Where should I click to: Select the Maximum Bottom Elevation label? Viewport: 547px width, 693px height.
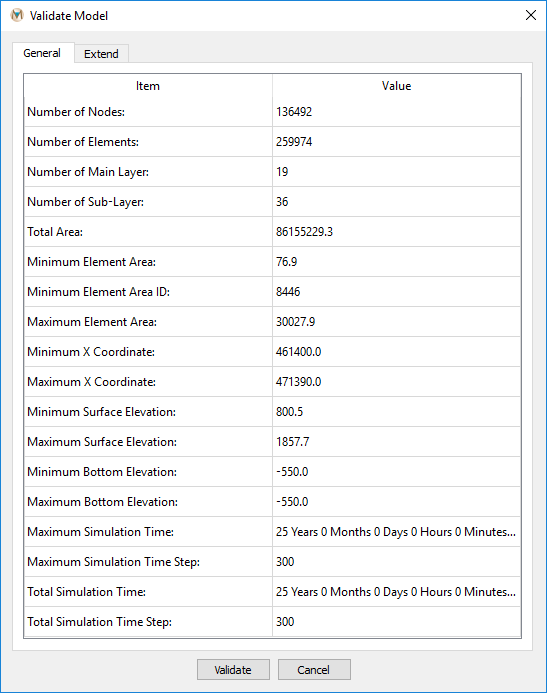point(103,502)
